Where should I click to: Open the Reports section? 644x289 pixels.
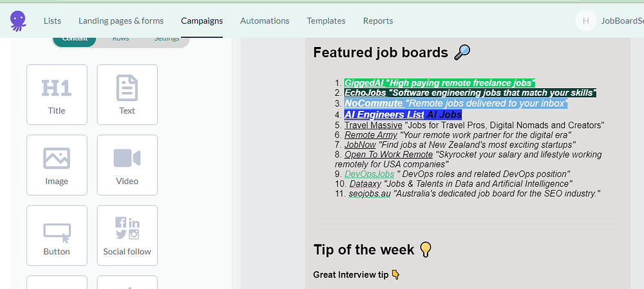[x=378, y=21]
